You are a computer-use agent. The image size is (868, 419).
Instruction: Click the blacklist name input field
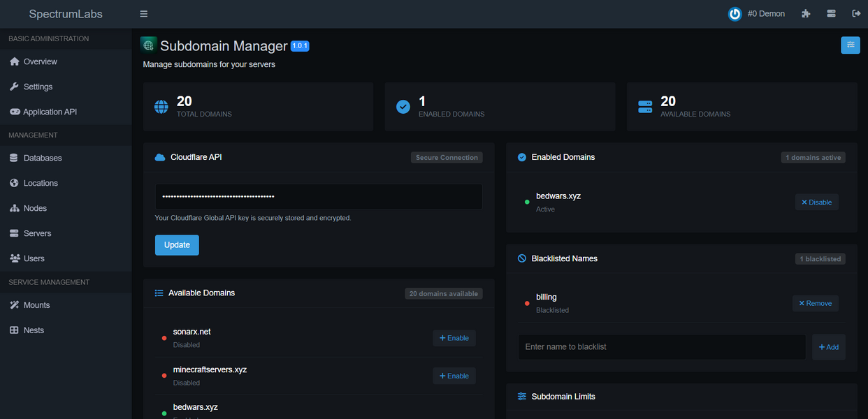coord(661,346)
